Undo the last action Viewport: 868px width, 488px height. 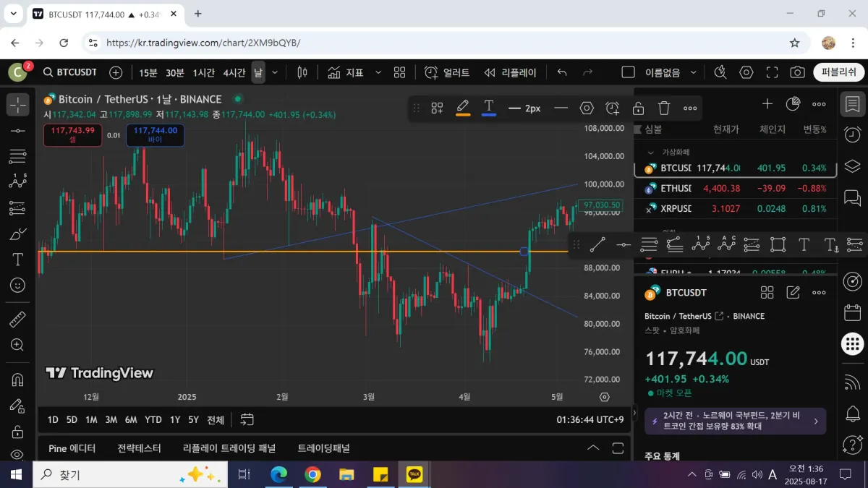[562, 72]
